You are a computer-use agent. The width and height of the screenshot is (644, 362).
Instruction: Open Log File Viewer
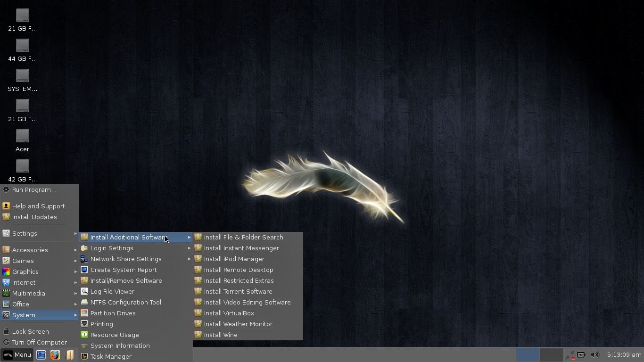click(x=136, y=291)
